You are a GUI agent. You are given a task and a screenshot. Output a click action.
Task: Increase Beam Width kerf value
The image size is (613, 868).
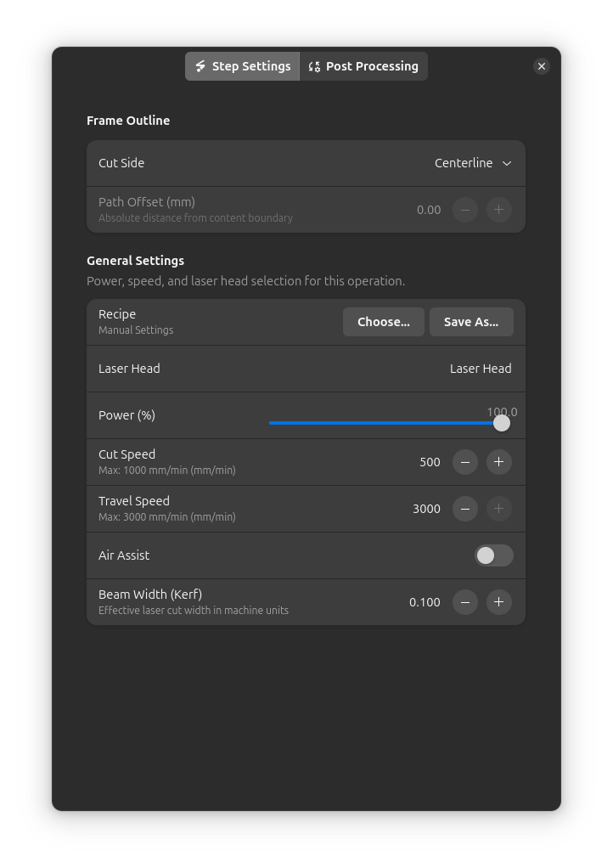[x=498, y=602]
